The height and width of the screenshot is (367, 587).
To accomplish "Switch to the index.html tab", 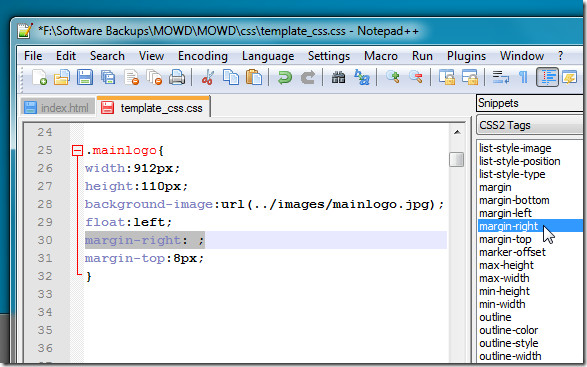I will point(58,108).
